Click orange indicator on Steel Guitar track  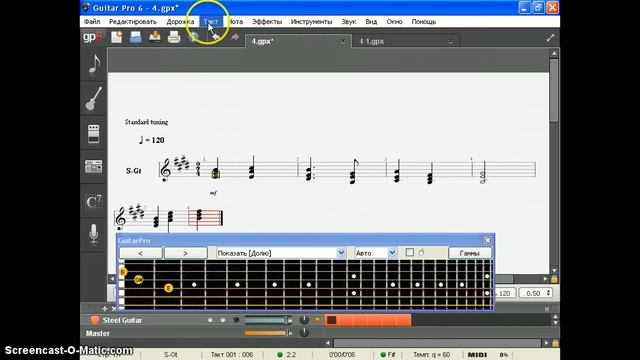point(317,320)
